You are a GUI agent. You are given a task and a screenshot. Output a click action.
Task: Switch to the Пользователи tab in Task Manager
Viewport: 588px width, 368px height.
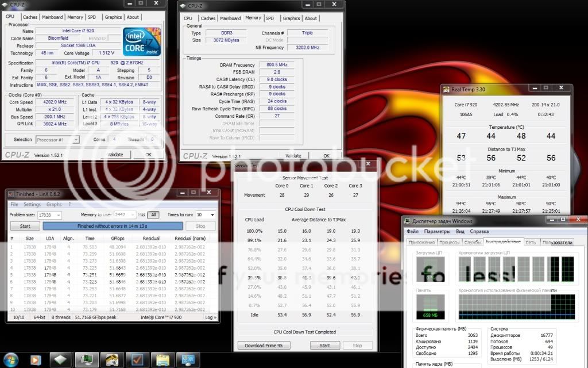(557, 243)
